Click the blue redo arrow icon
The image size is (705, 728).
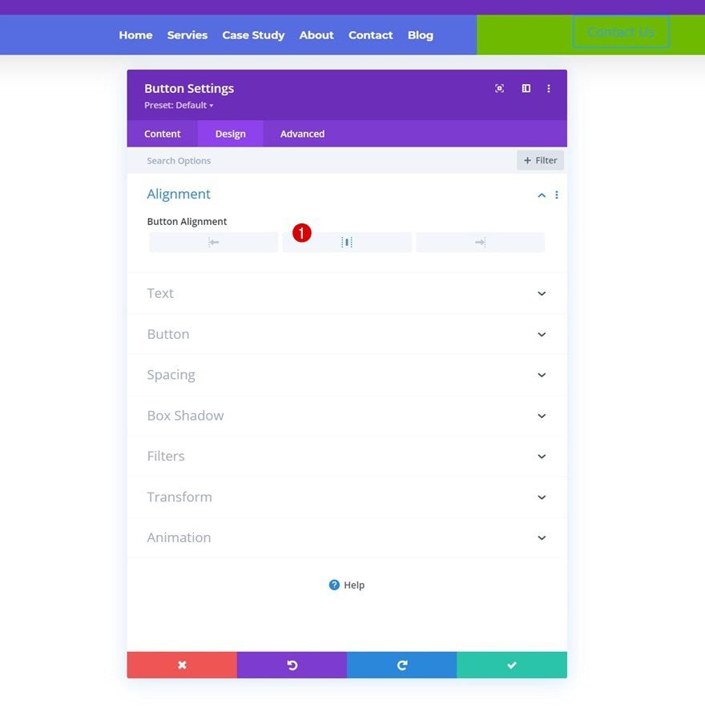pyautogui.click(x=402, y=665)
